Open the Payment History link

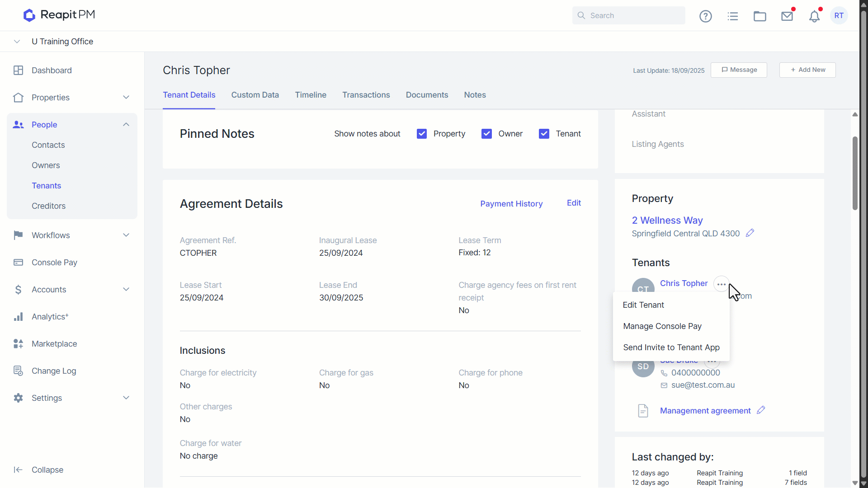point(511,204)
